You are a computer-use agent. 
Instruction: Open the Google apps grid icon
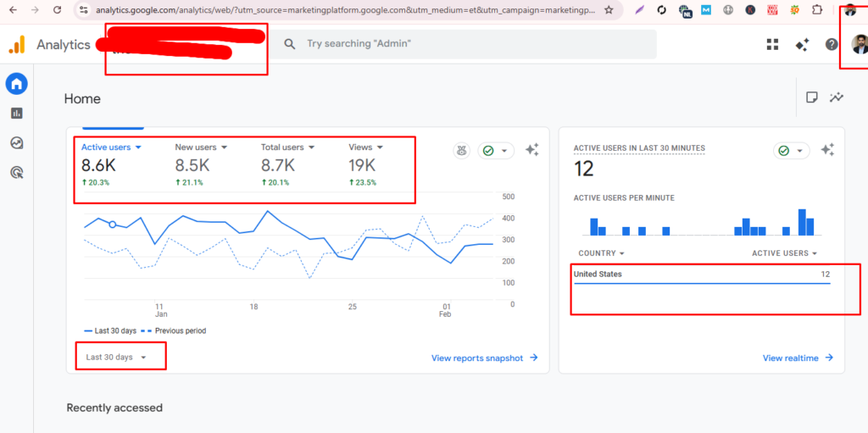[772, 44]
